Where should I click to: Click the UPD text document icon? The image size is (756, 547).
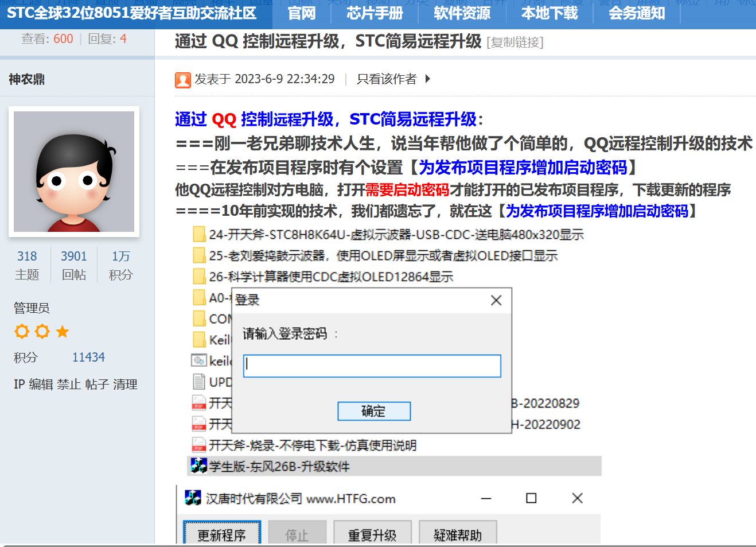pyautogui.click(x=199, y=382)
